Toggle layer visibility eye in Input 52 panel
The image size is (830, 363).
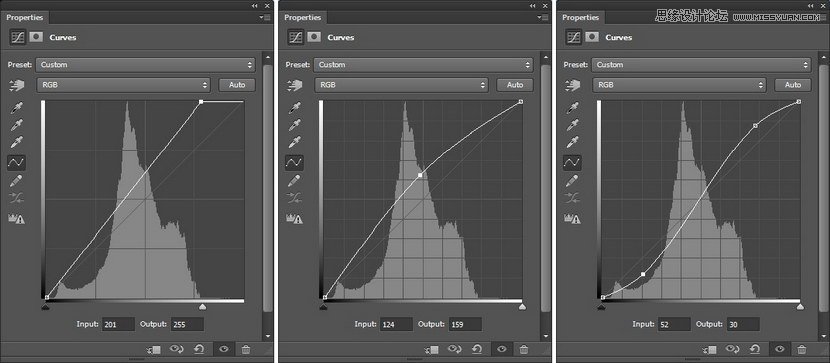tap(780, 349)
